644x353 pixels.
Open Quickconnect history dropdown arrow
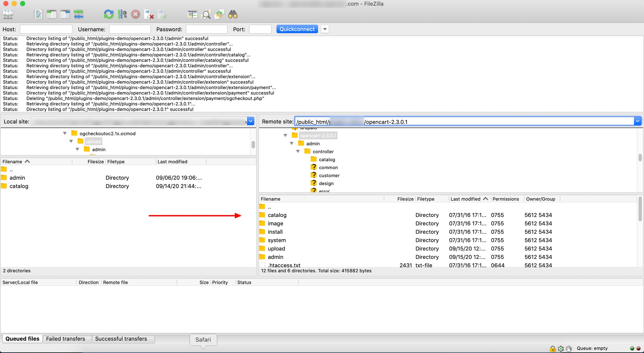[325, 29]
